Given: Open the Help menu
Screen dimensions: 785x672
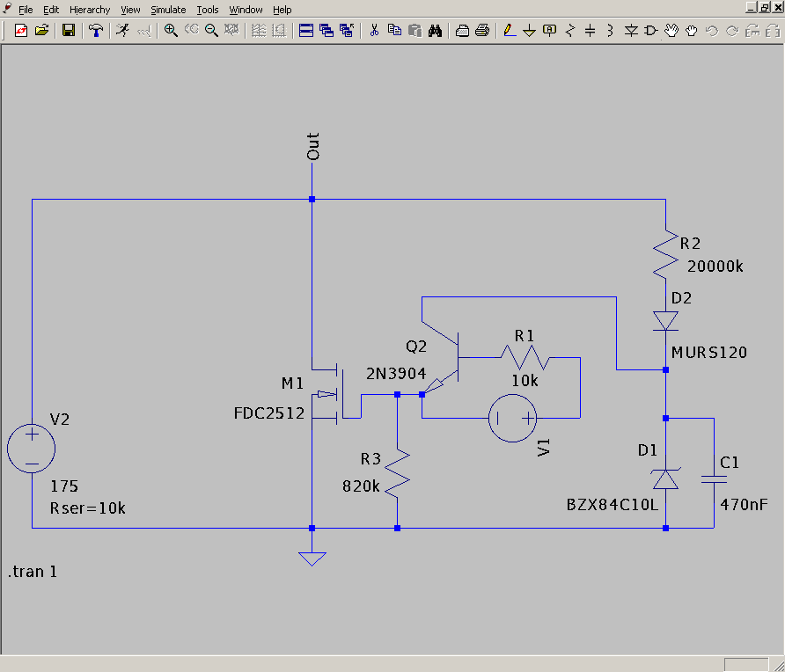Looking at the screenshot, I should 282,10.
